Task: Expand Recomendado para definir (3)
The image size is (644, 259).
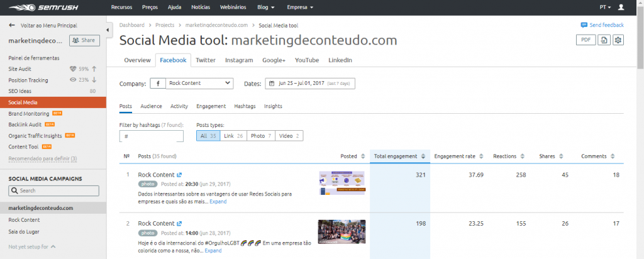Action: [x=43, y=158]
